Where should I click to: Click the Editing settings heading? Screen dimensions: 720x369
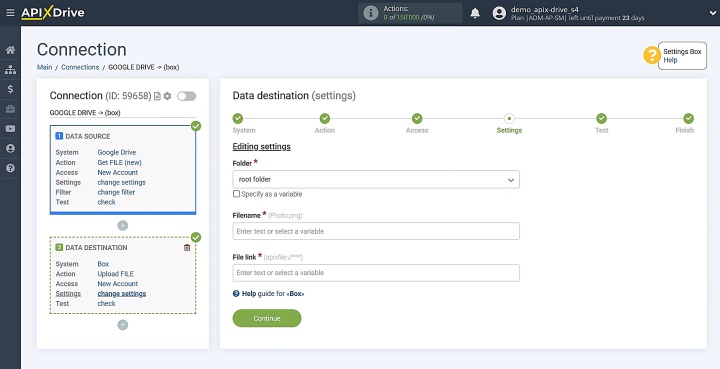tap(262, 146)
